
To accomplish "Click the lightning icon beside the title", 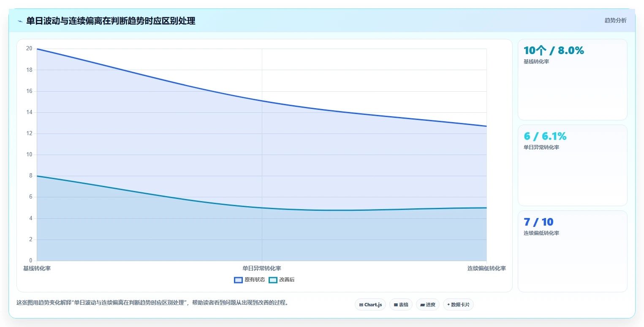I will pyautogui.click(x=20, y=21).
